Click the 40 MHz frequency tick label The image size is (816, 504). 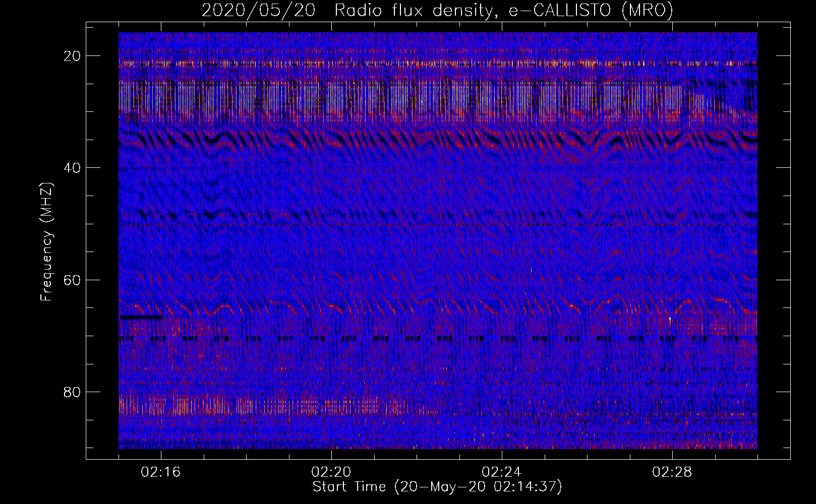click(73, 168)
